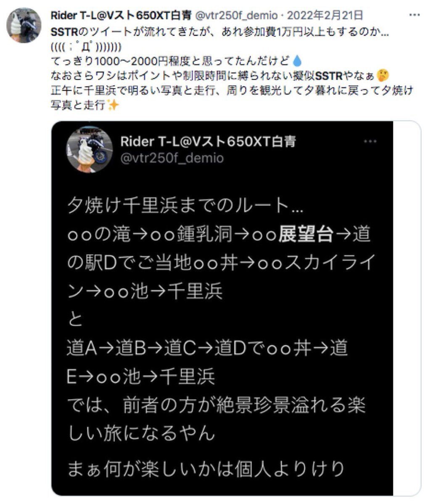Viewport: 428px width, 504px height.
Task: Click the thinking face emoji
Action: coord(383,76)
